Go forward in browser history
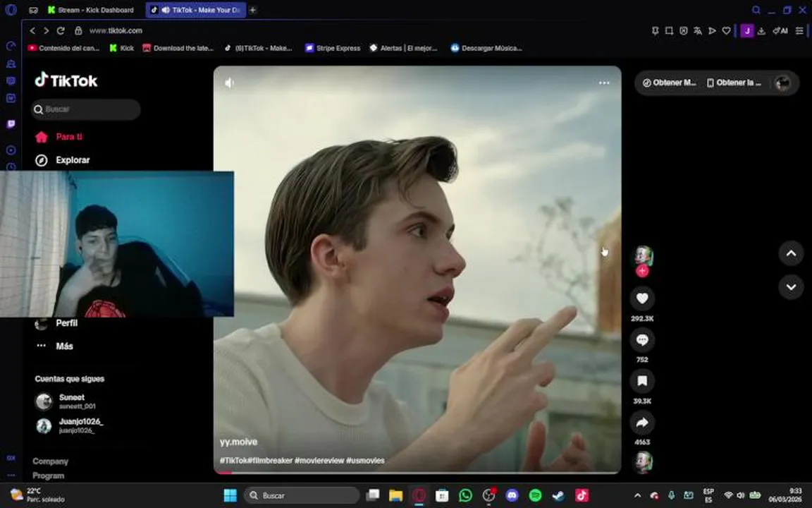 tap(46, 30)
